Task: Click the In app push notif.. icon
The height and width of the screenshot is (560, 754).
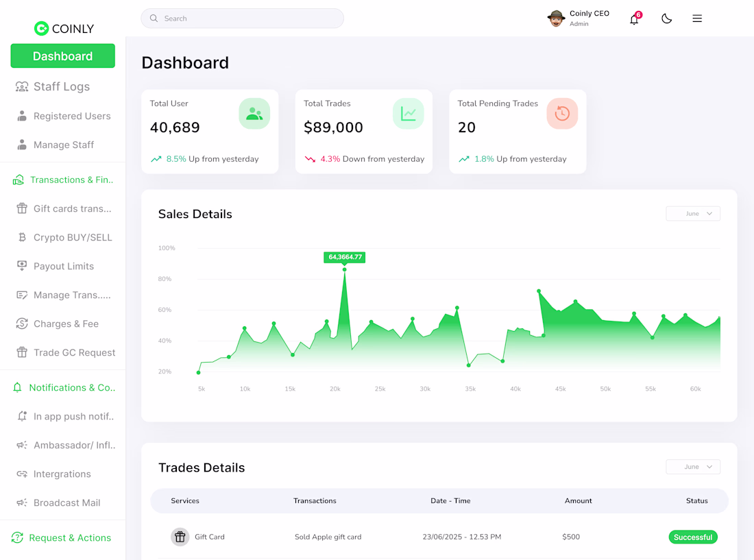Action: pyautogui.click(x=22, y=416)
